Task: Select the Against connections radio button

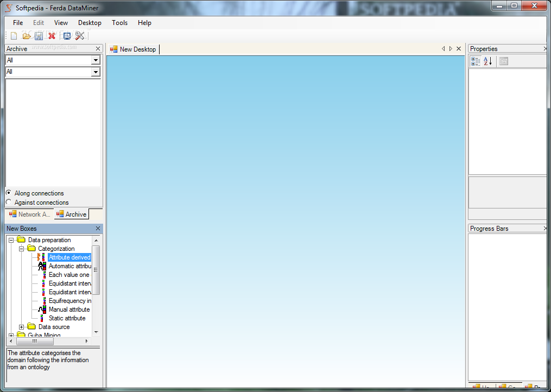Action: pos(9,202)
